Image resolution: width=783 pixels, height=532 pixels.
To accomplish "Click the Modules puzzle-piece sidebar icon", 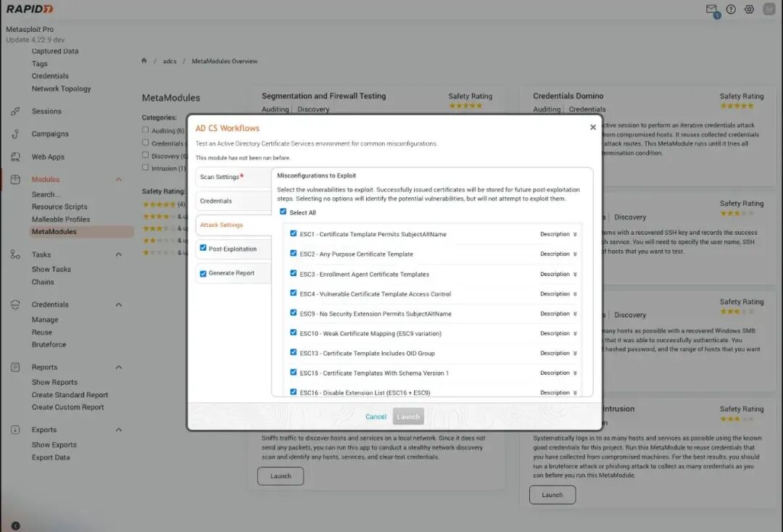I will coord(16,179).
